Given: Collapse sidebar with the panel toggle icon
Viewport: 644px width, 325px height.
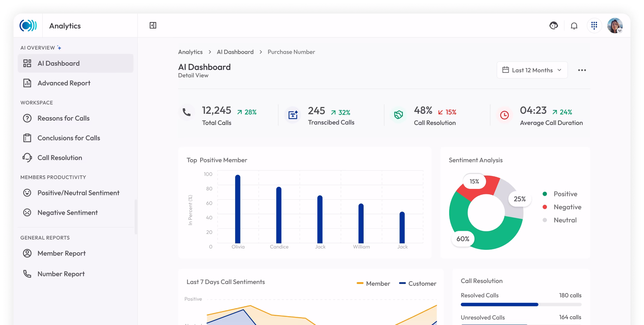Looking at the screenshot, I should pos(153,25).
